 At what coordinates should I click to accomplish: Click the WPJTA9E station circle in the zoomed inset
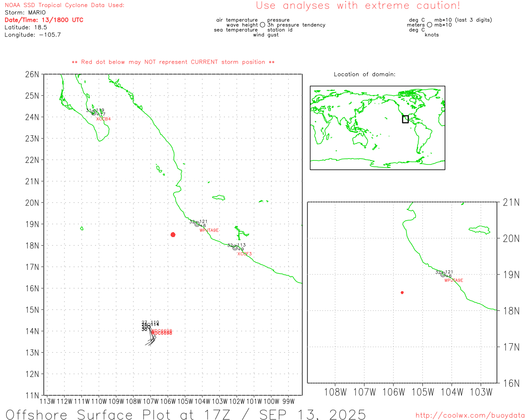443,274
